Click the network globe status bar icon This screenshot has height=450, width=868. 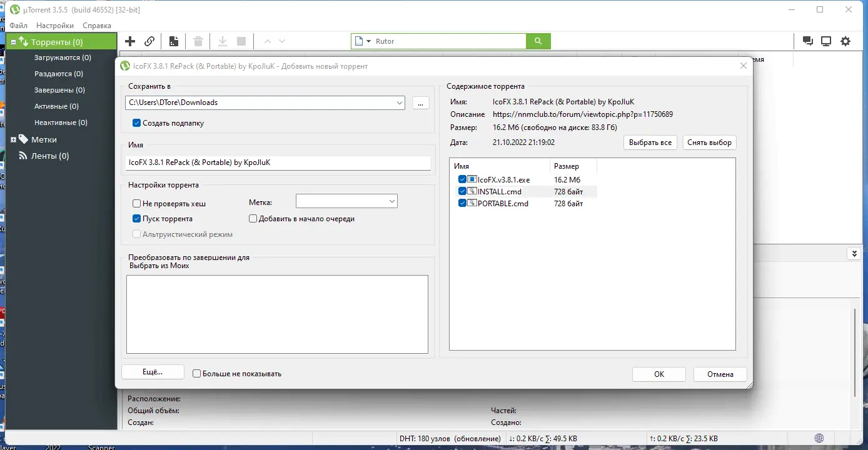pos(819,439)
